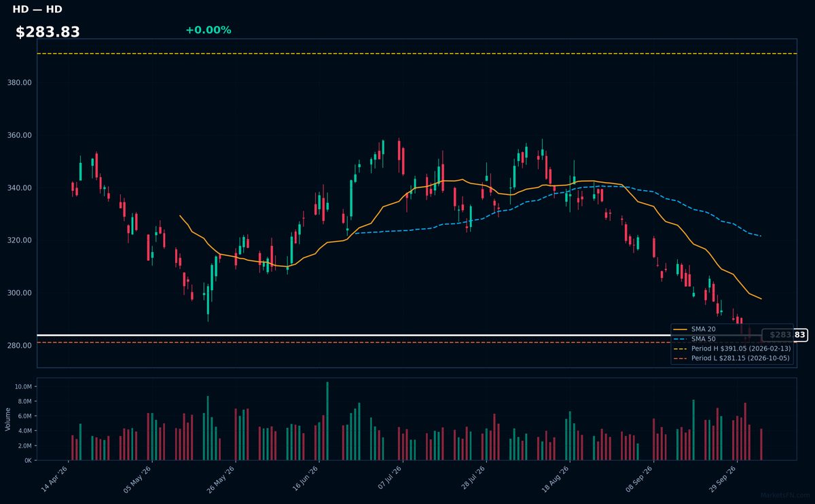Click the 16 Jun '26 date label

(306, 478)
